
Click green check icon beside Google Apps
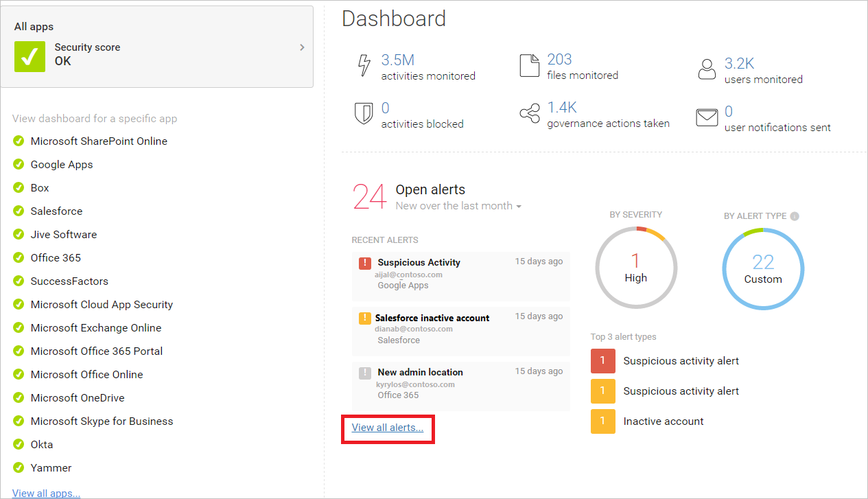point(19,164)
